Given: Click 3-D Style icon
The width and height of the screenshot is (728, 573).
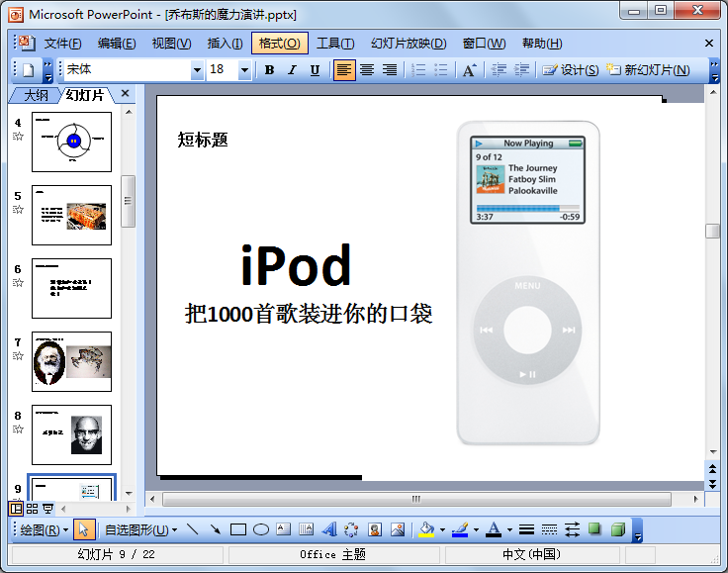Looking at the screenshot, I should [x=618, y=529].
